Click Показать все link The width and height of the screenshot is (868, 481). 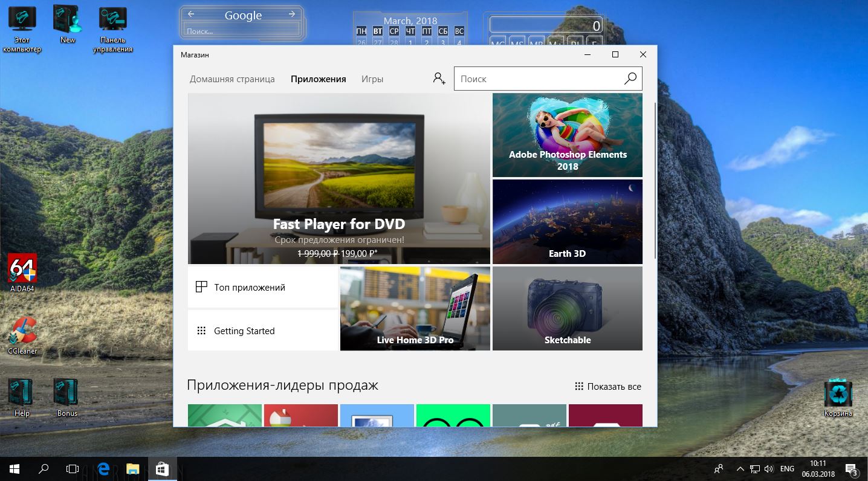(x=608, y=387)
